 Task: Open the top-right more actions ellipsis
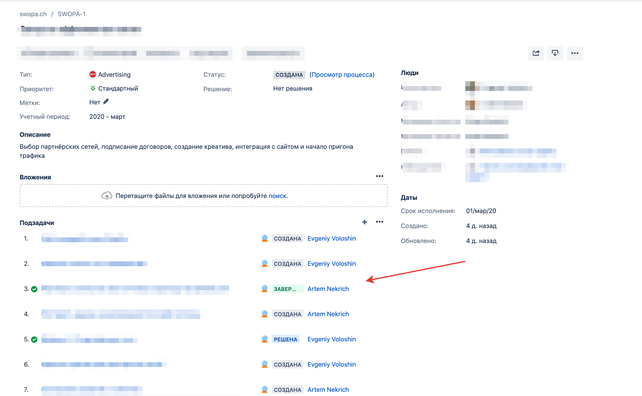point(575,53)
